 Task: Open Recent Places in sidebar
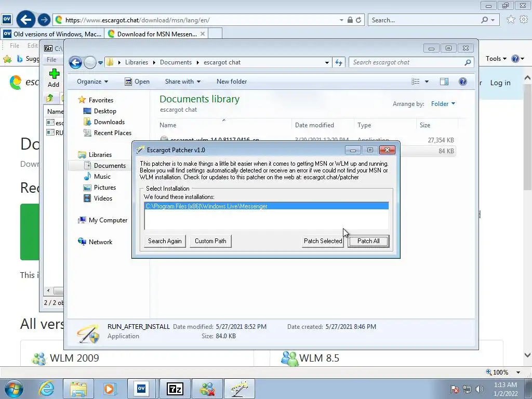point(113,132)
